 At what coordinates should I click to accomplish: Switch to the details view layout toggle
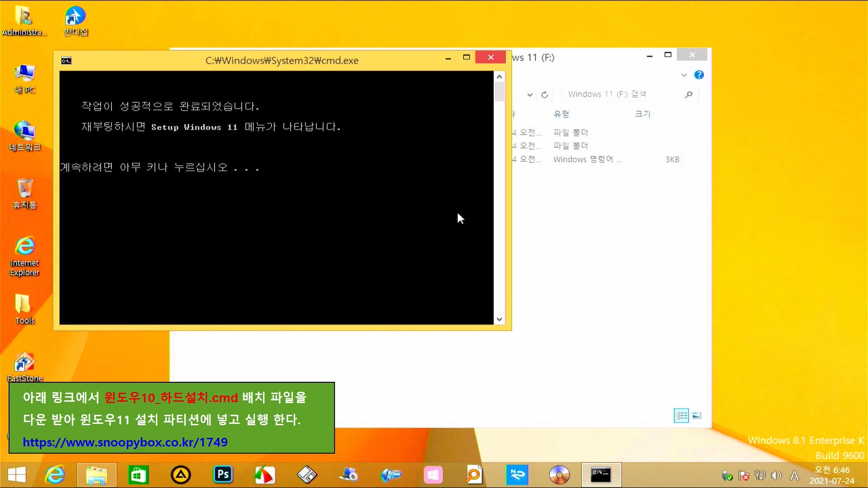(x=681, y=415)
